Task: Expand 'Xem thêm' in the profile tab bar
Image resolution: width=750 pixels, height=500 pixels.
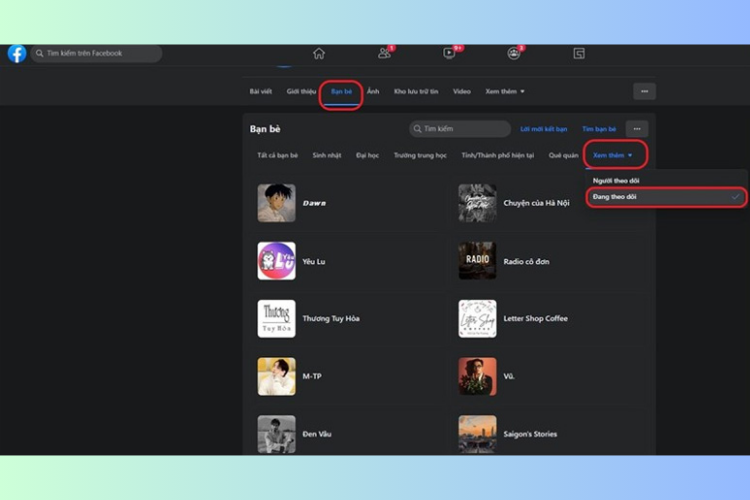Action: point(502,91)
